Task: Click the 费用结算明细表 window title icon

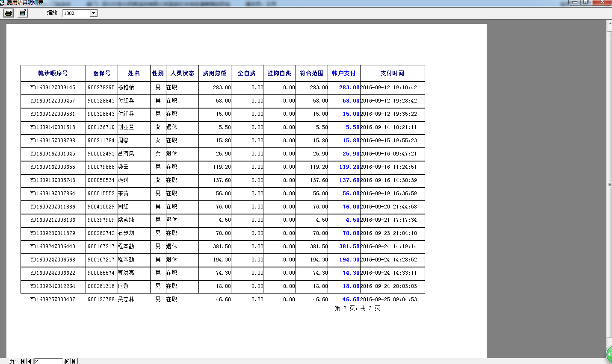Action: pos(2,2)
